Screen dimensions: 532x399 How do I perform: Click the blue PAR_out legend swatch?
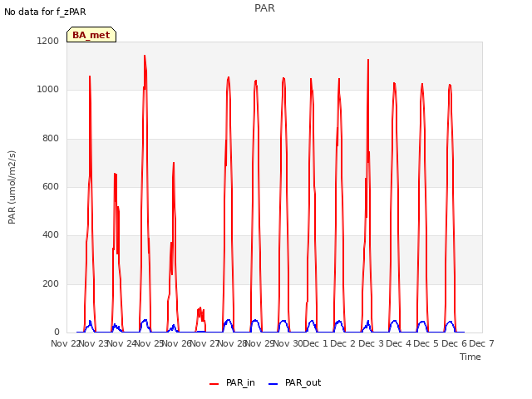tap(273, 384)
